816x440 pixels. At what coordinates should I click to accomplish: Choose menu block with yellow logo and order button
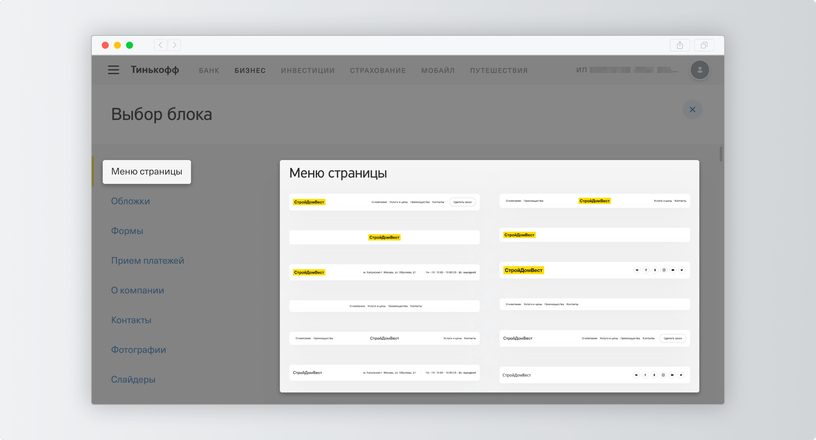(384, 202)
